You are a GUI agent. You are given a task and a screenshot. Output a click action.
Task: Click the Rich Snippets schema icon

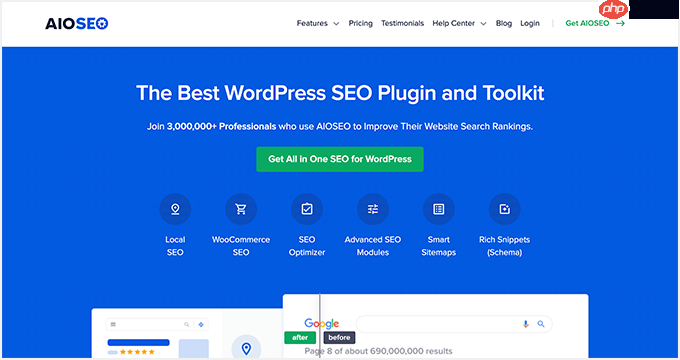(505, 209)
